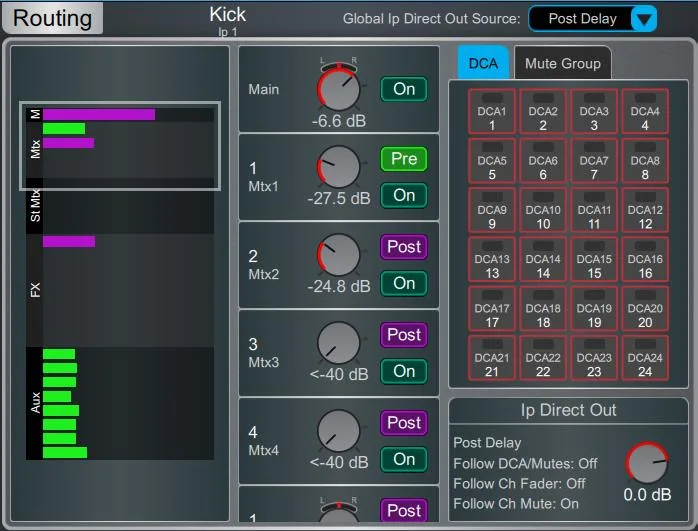
Task: Assign channel to DCA9
Action: tap(492, 210)
